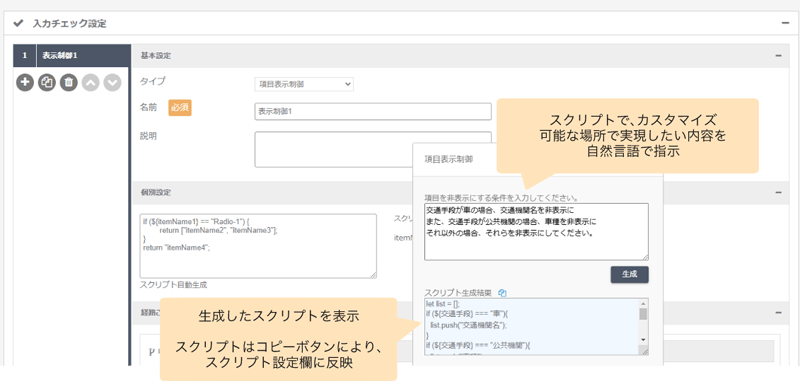
Task: Add a new rule with the plus icon
Action: click(x=24, y=82)
